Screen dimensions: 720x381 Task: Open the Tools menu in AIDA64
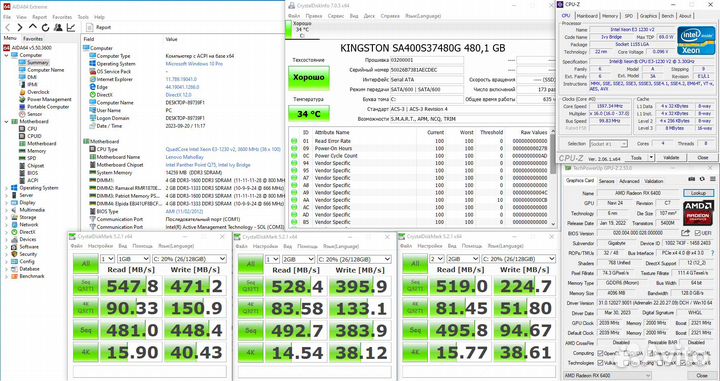(83, 17)
